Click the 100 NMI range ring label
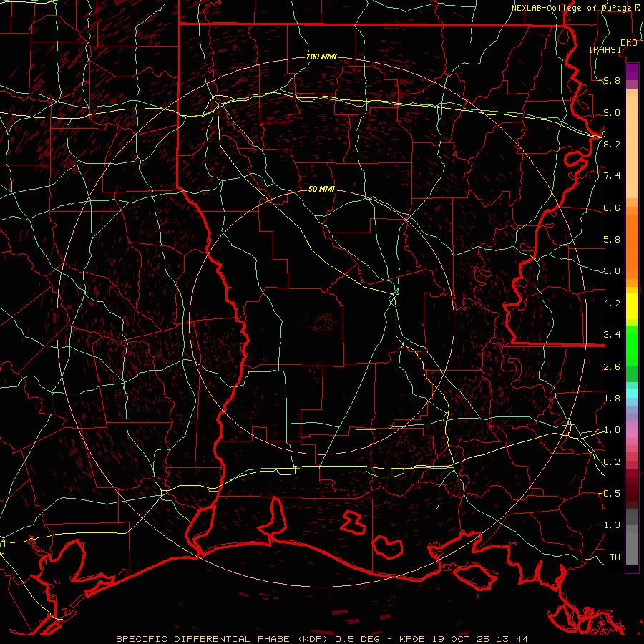Screen dimensions: 644x644 pos(321,57)
